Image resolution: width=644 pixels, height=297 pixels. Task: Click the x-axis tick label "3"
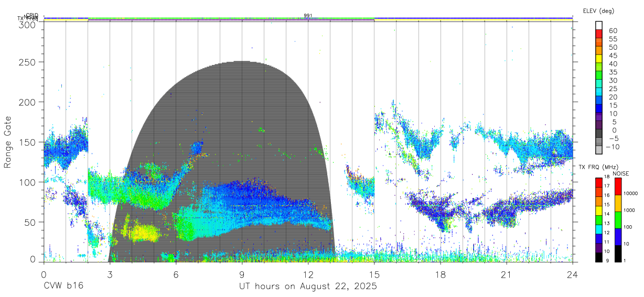tap(110, 274)
